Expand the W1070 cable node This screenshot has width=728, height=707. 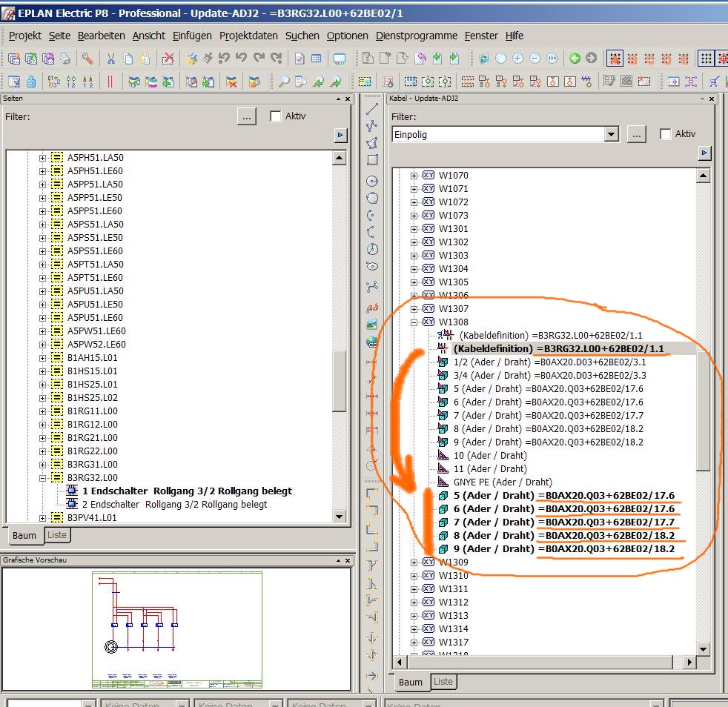point(414,176)
